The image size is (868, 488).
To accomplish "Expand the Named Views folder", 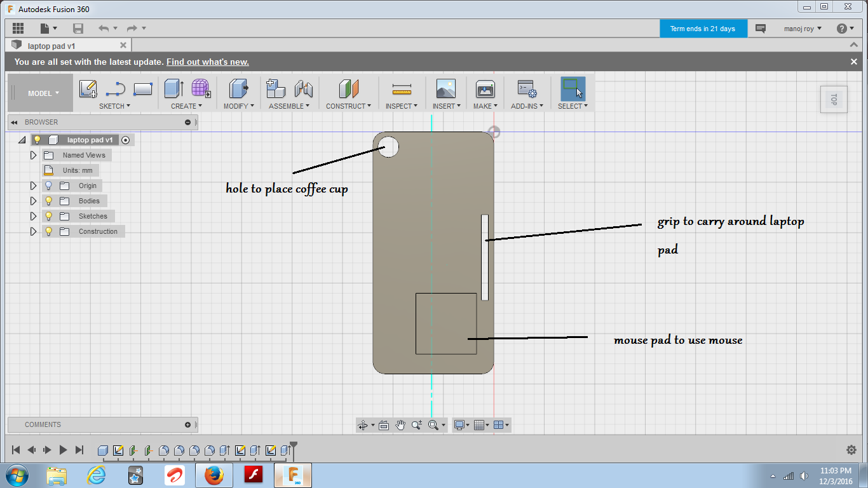I will (x=33, y=154).
